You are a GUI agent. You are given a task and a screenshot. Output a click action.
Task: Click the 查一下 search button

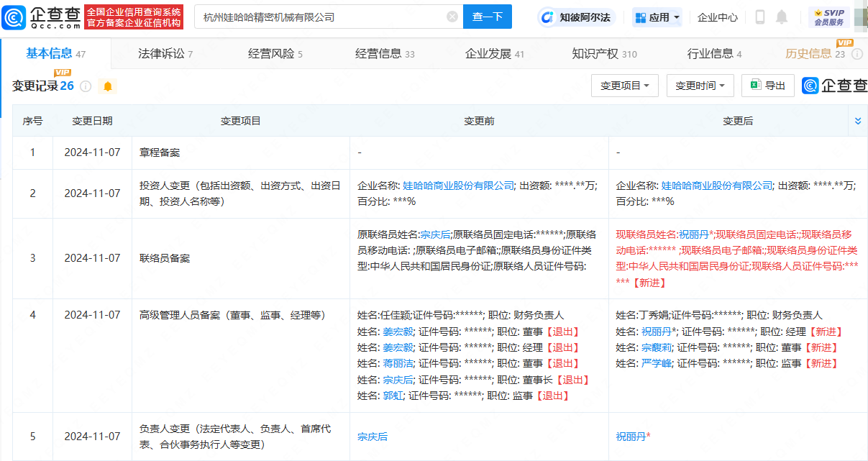(487, 17)
